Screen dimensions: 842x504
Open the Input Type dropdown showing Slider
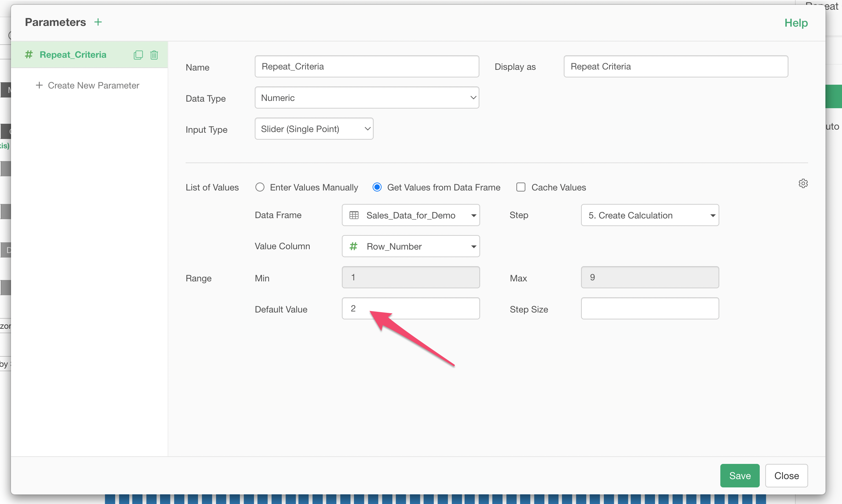pos(314,129)
